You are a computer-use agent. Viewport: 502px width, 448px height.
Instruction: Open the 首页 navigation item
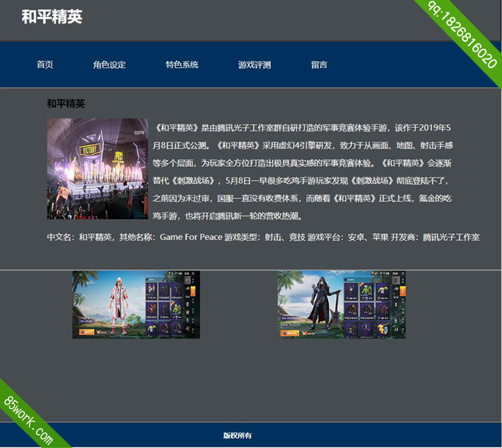[45, 64]
